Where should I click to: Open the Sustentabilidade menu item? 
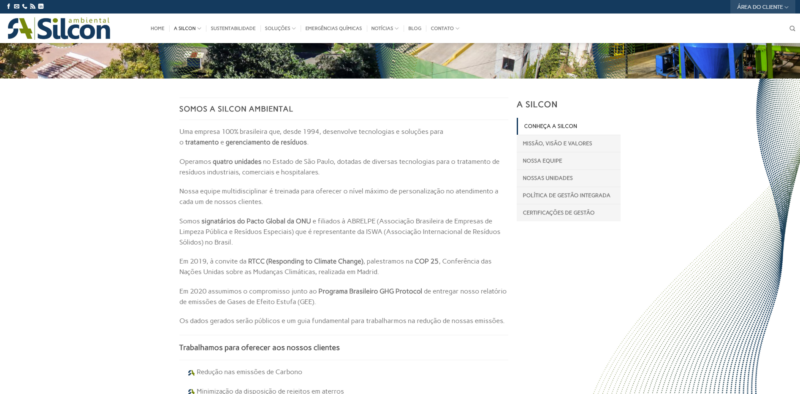coord(233,29)
